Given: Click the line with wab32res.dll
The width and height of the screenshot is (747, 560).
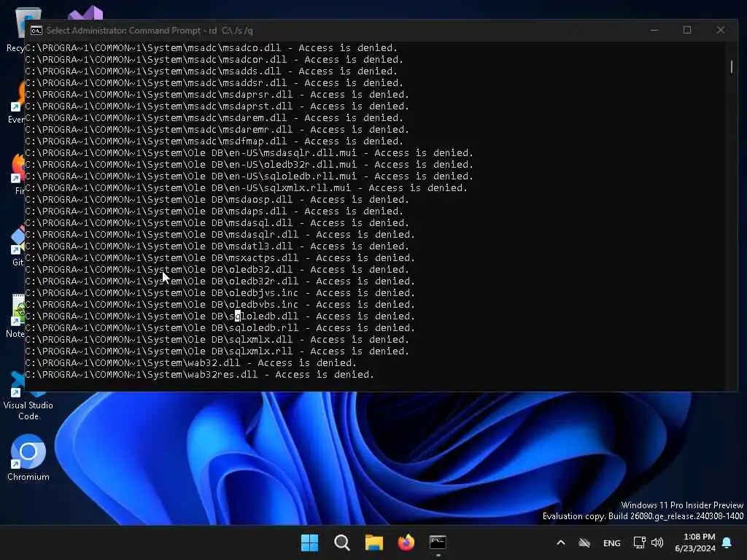Looking at the screenshot, I should tap(199, 374).
